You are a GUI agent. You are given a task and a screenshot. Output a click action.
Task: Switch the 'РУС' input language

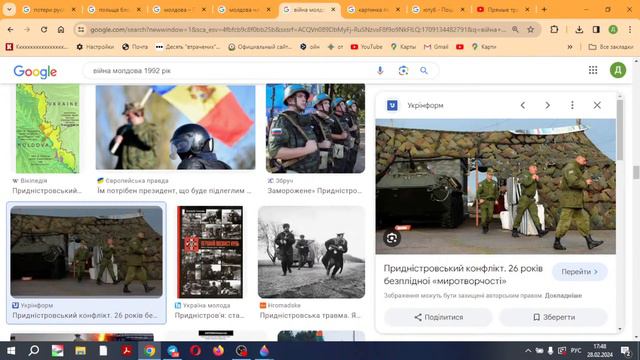576,351
